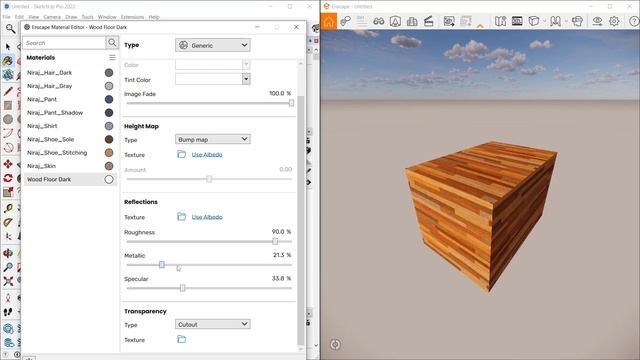Select the Niraj_Pant material
Screen dimensions: 640x360
click(x=70, y=99)
